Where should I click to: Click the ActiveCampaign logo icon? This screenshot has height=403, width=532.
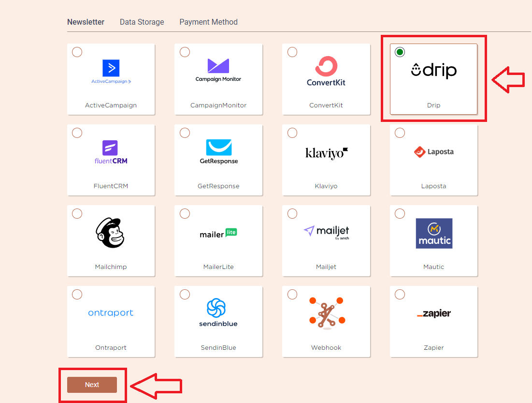(111, 71)
